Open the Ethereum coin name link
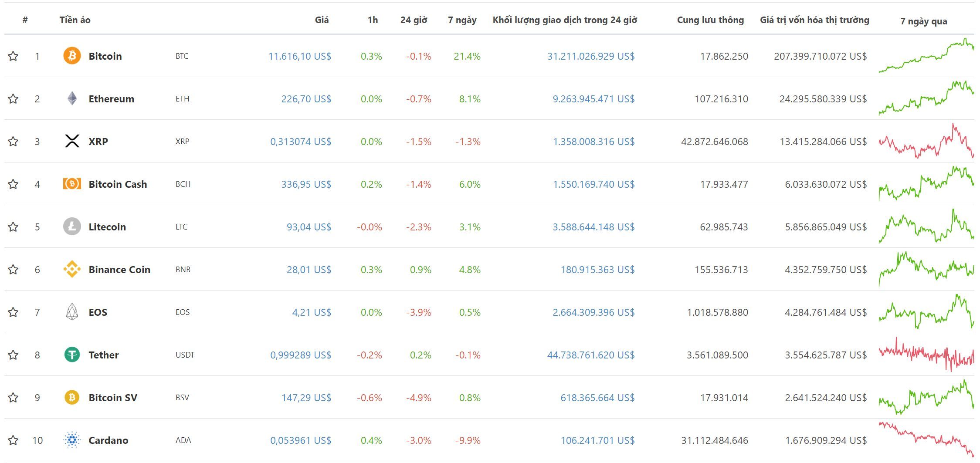This screenshot has width=980, height=463. [111, 98]
